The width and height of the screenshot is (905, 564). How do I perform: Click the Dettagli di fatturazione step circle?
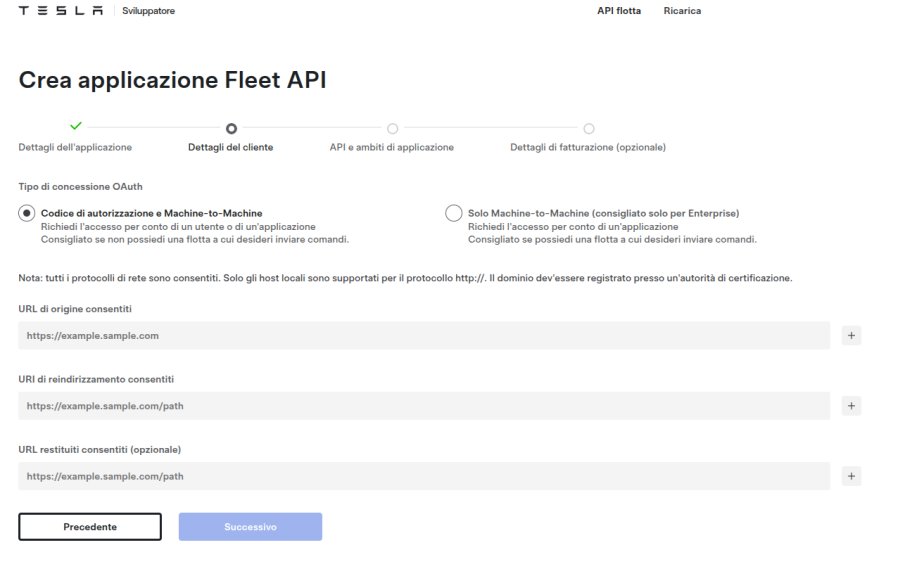588,128
